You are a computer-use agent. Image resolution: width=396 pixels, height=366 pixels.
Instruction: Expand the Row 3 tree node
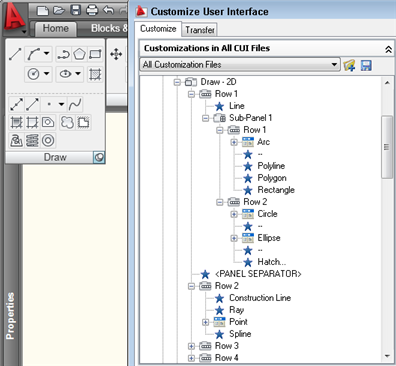coord(191,346)
